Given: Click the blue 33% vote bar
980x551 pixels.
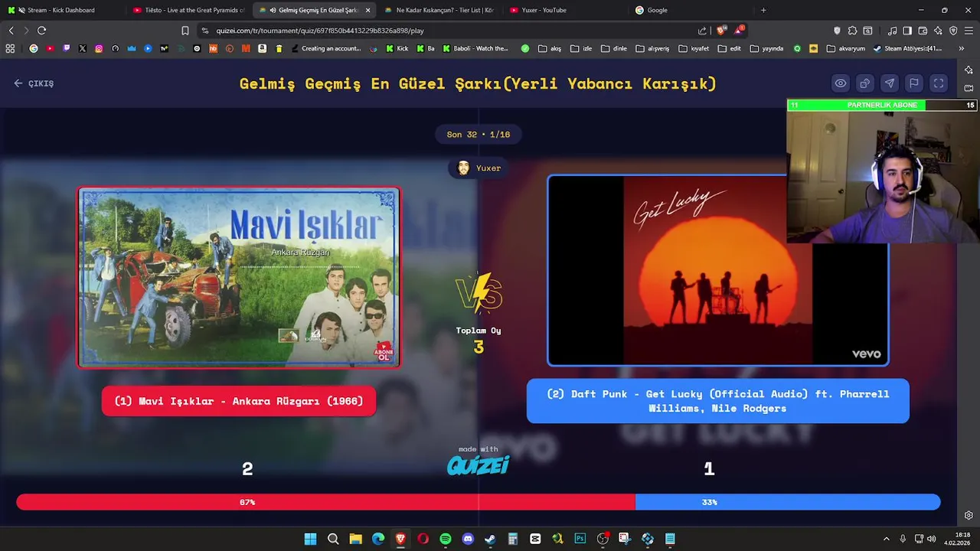Looking at the screenshot, I should point(788,502).
